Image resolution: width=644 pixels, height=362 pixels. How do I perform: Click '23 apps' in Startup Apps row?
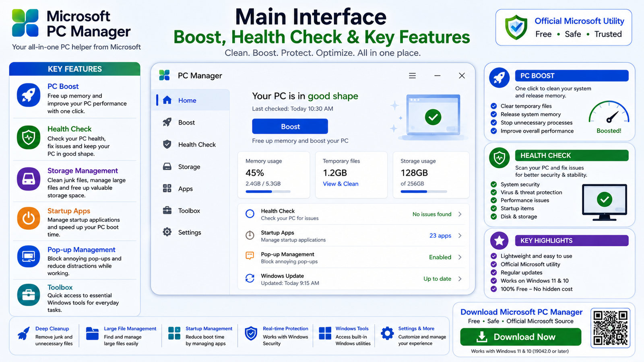coord(440,235)
